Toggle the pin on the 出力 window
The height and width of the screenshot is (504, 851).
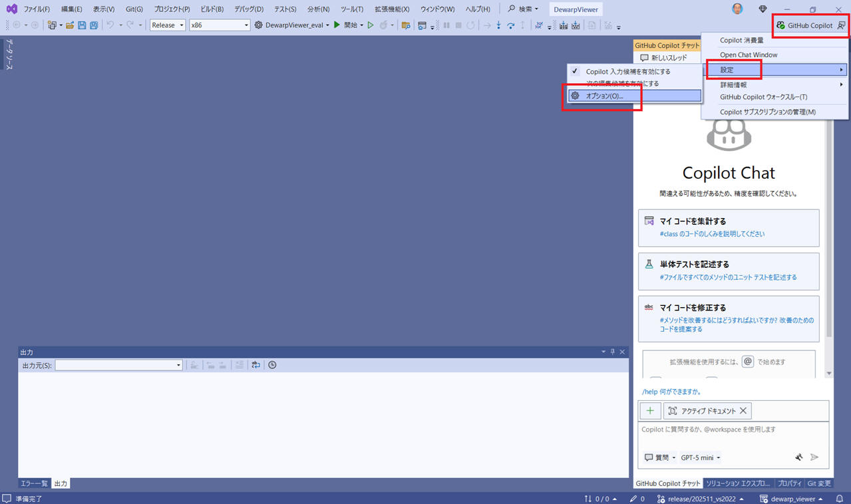click(x=612, y=352)
